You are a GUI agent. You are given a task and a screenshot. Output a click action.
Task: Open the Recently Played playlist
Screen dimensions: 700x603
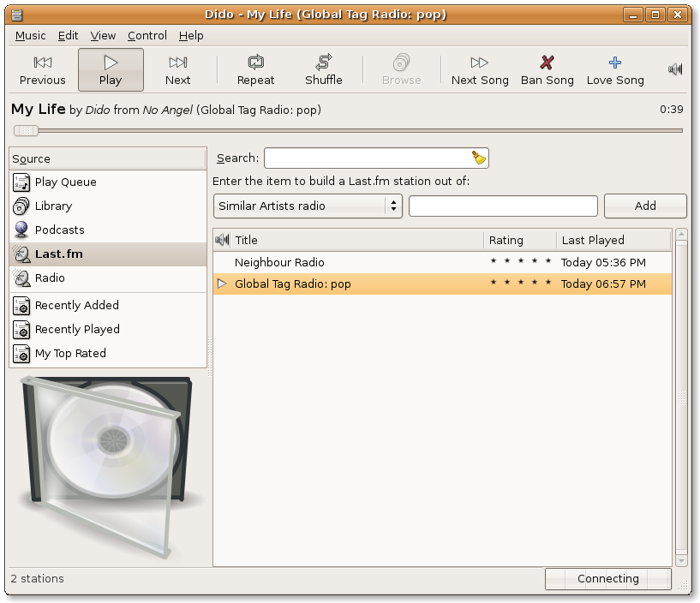click(108, 330)
